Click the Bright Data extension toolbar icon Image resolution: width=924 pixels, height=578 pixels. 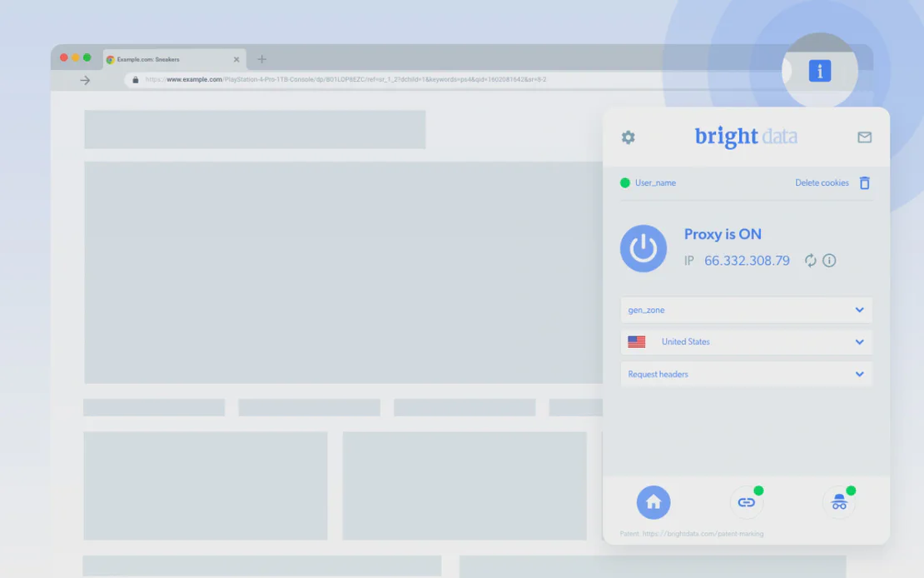pyautogui.click(x=820, y=71)
